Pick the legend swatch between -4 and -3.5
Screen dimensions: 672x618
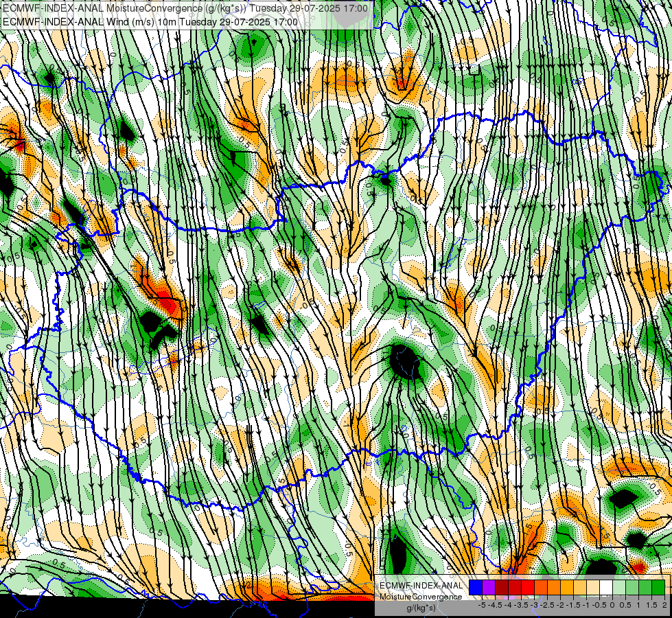[515, 587]
